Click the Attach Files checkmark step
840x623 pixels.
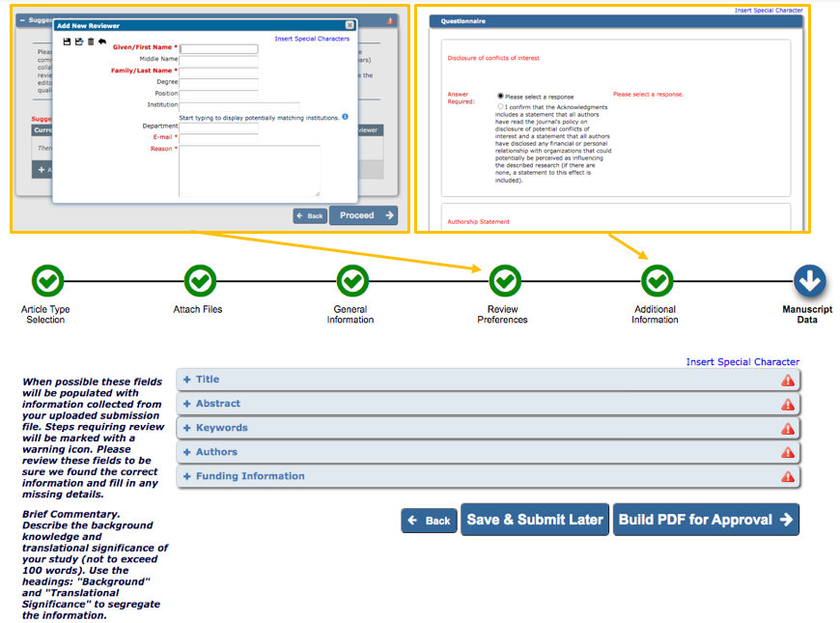(x=200, y=280)
